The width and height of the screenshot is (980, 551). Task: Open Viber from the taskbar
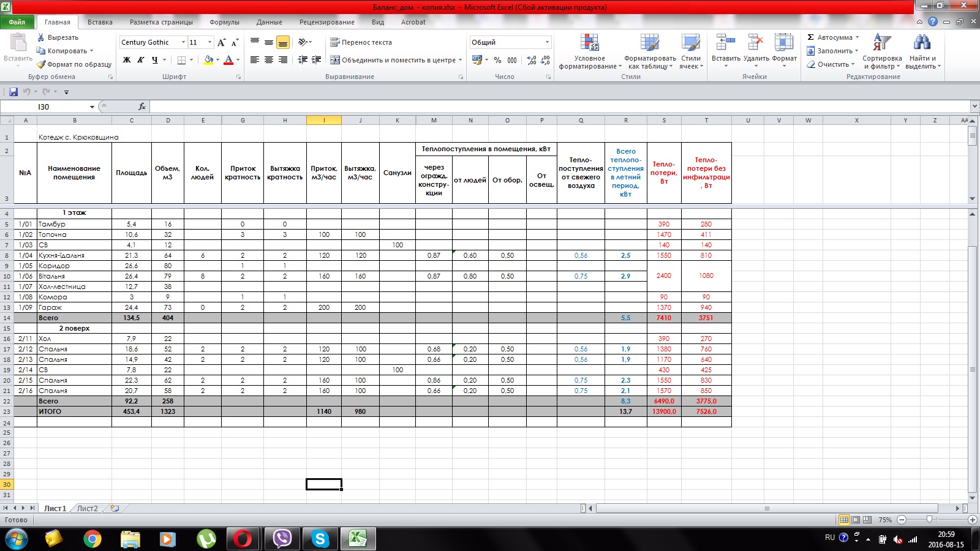(282, 539)
